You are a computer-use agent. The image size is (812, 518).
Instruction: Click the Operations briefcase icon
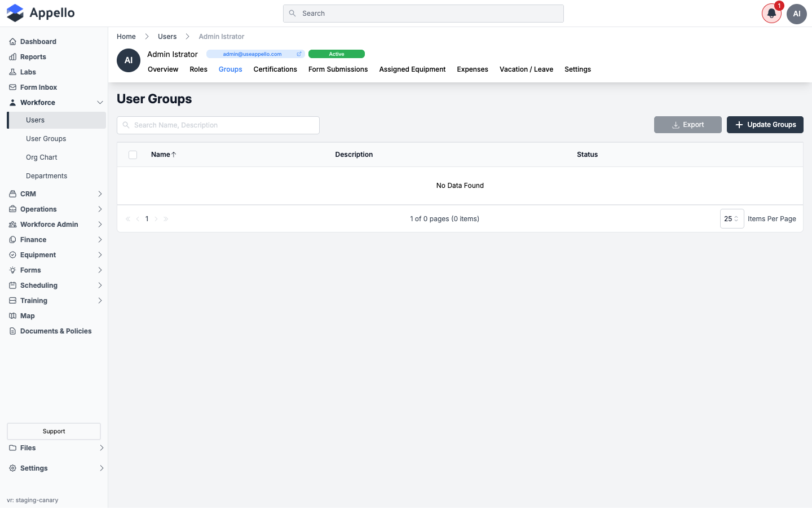12,209
